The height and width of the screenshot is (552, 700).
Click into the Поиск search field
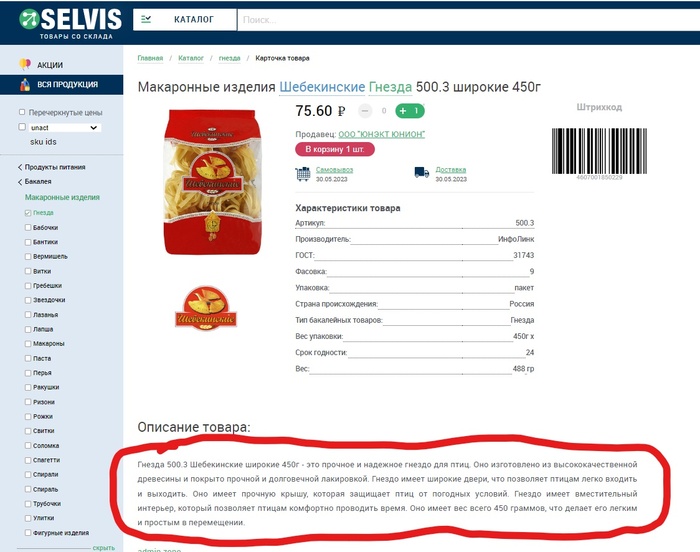click(x=469, y=20)
